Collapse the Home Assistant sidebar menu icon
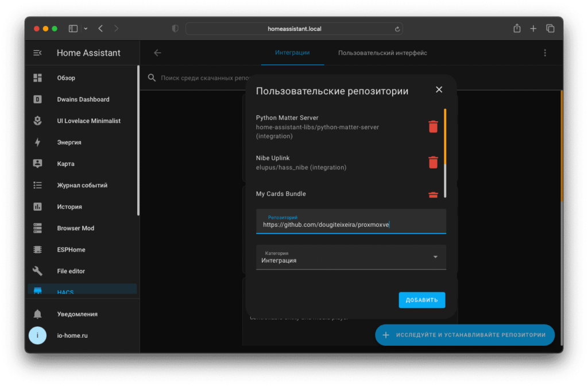588x386 pixels. (37, 53)
